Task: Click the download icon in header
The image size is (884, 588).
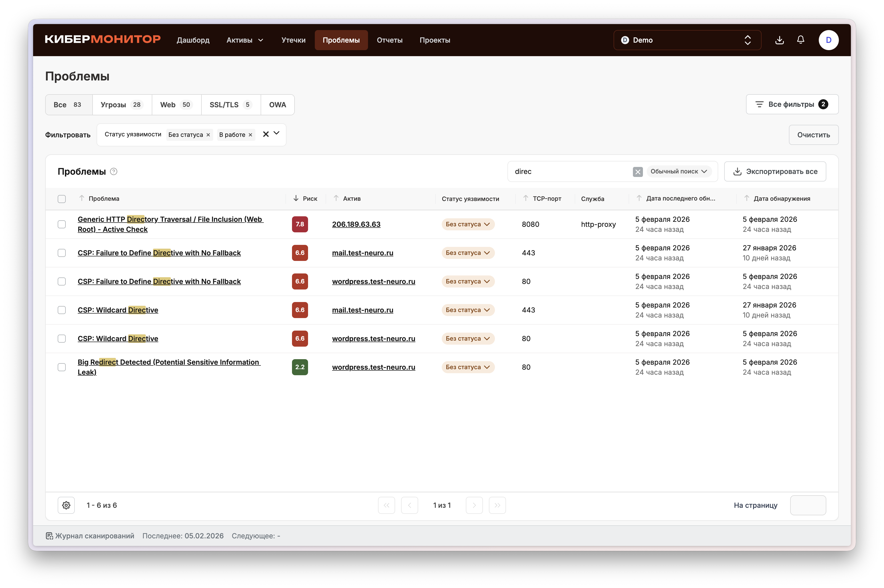Action: [x=779, y=40]
